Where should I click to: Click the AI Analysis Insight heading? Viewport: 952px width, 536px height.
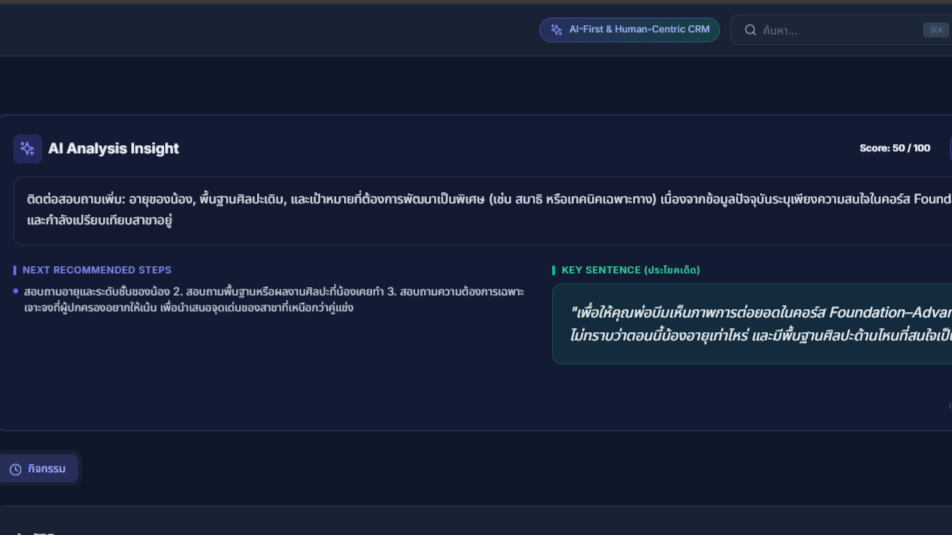(x=113, y=149)
